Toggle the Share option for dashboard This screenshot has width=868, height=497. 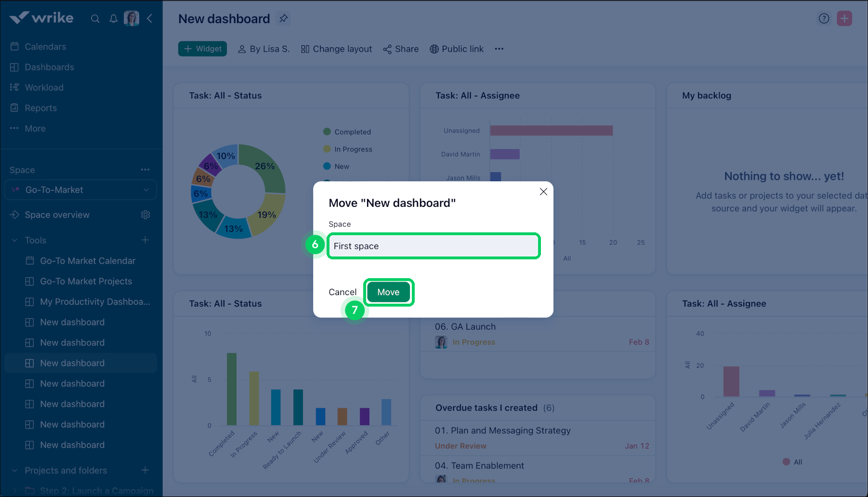400,49
